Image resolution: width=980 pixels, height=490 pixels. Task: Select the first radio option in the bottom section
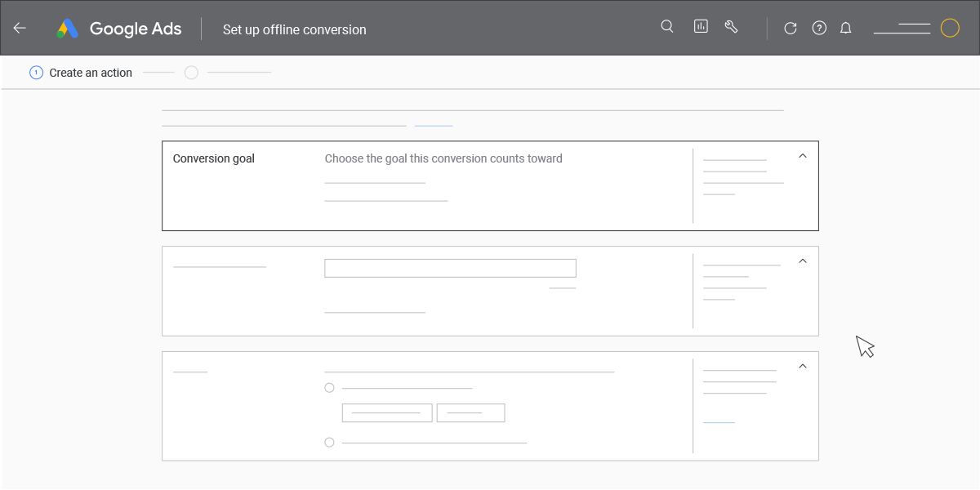tap(329, 387)
